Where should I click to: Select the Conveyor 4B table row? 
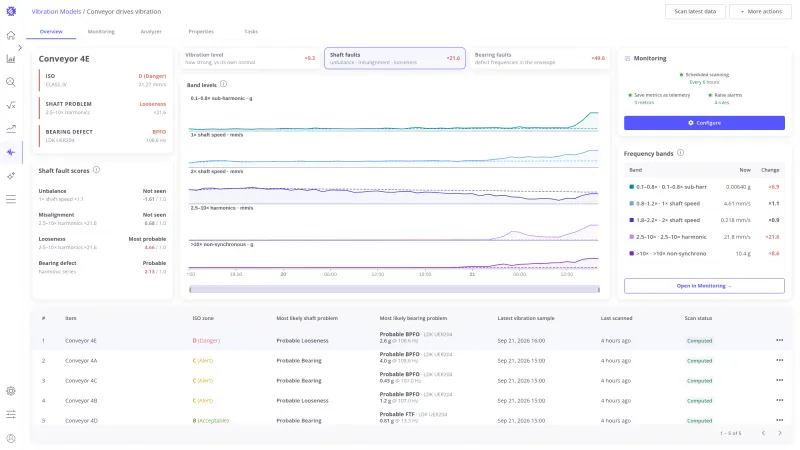tap(411, 401)
